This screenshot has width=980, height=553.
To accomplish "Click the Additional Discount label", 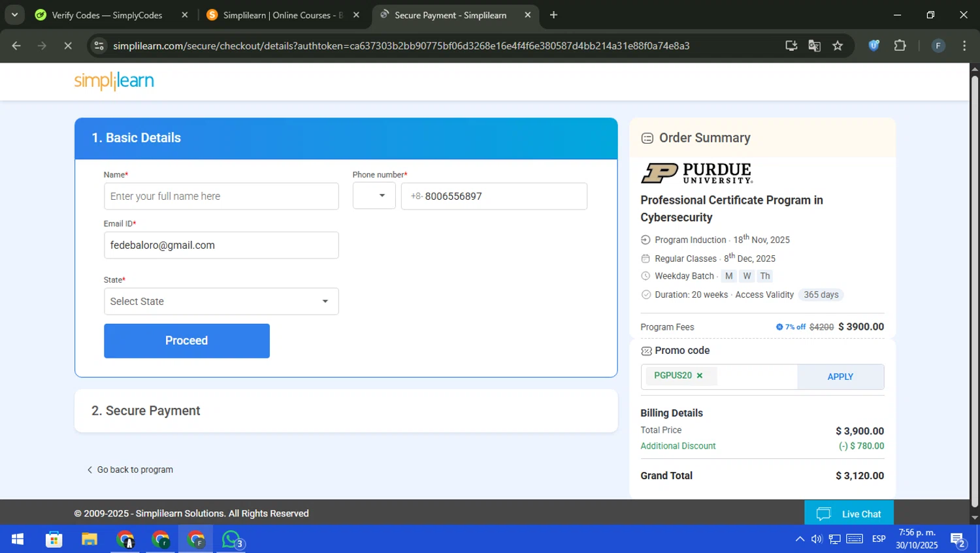I will point(678,446).
